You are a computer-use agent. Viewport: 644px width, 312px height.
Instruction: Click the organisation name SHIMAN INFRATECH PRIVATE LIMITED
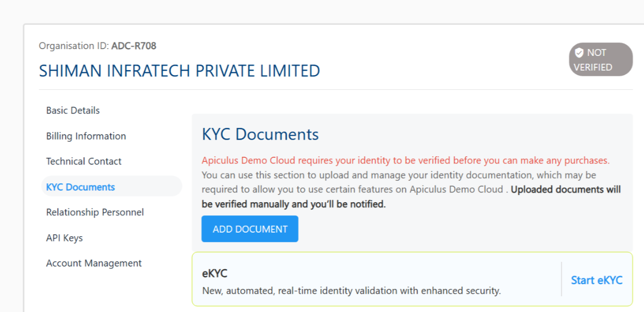point(179,71)
